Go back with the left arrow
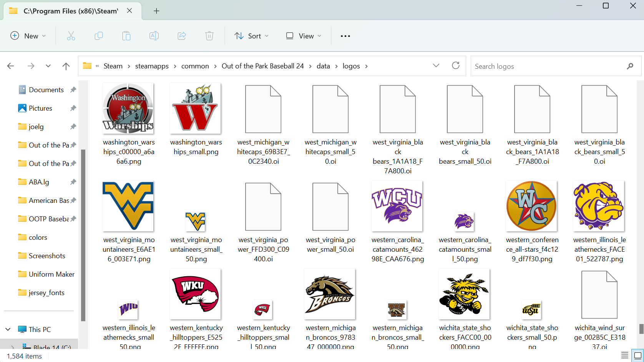644x362 pixels. point(11,66)
